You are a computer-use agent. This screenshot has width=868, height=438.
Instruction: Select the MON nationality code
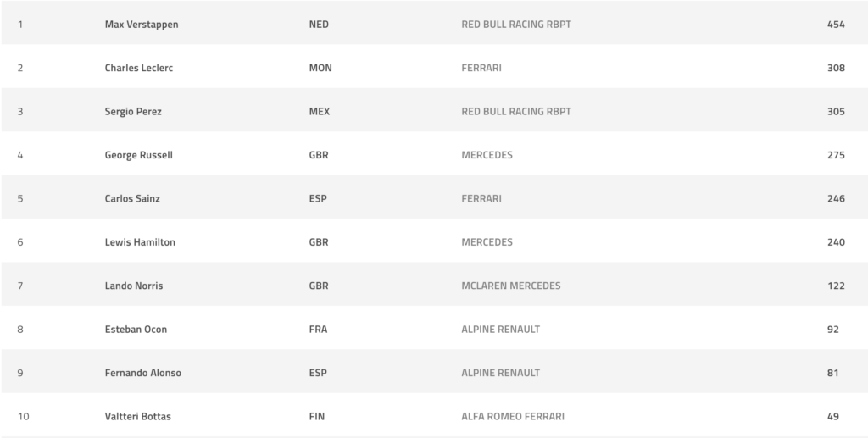click(x=320, y=68)
